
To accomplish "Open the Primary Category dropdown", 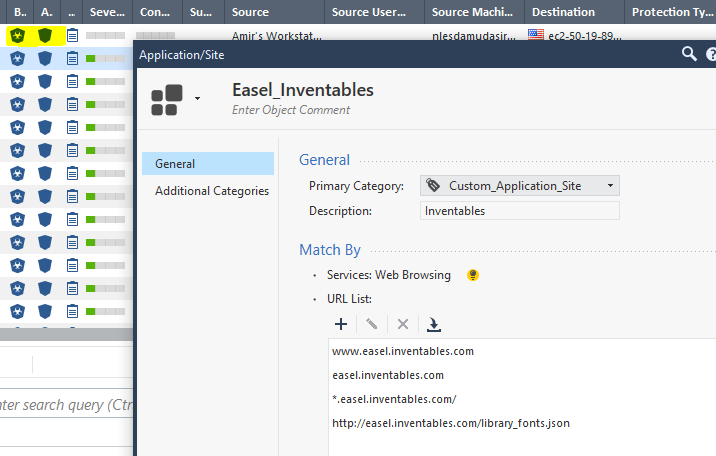I will point(520,186).
